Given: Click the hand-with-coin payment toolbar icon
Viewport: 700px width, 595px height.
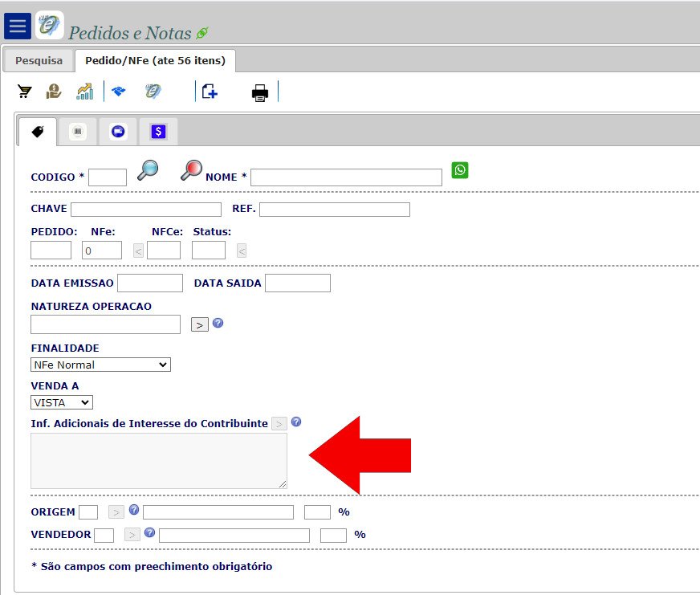Looking at the screenshot, I should [54, 92].
